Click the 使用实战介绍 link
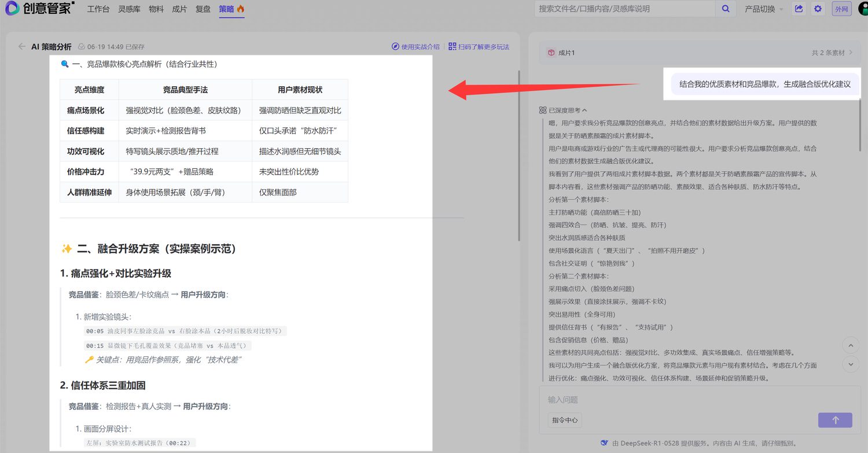The width and height of the screenshot is (868, 453). pyautogui.click(x=415, y=47)
